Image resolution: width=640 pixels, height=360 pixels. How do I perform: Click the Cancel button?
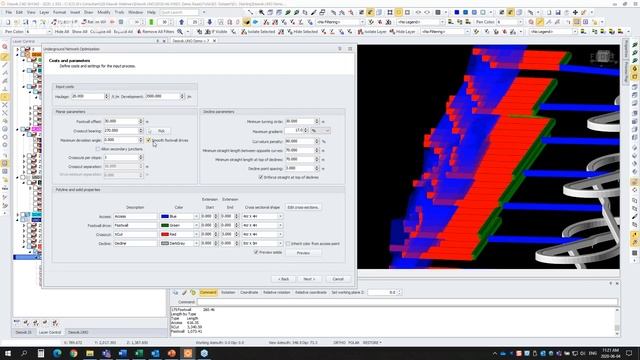pos(338,279)
